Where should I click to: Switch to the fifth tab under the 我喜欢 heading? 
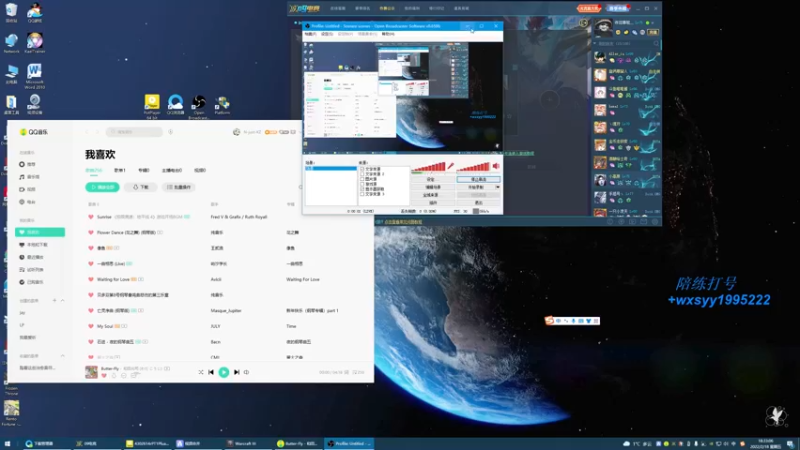point(199,170)
